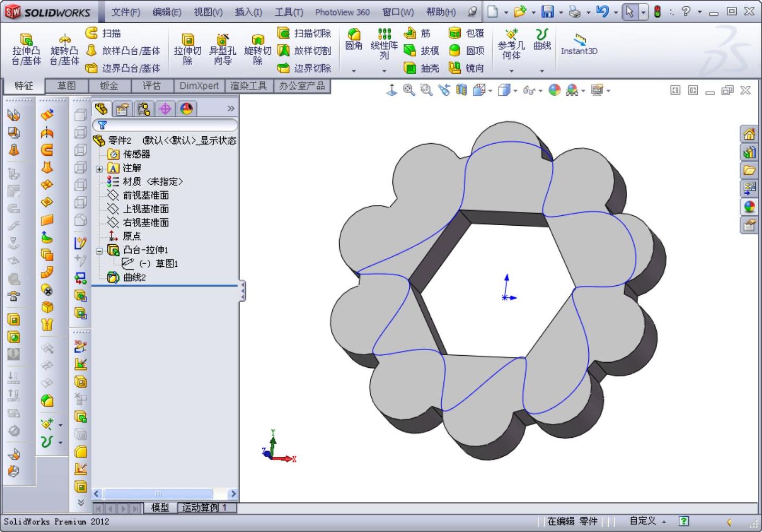Screen dimensions: 762x532
Task: Click the feature tree filter input field
Action: tap(165, 125)
